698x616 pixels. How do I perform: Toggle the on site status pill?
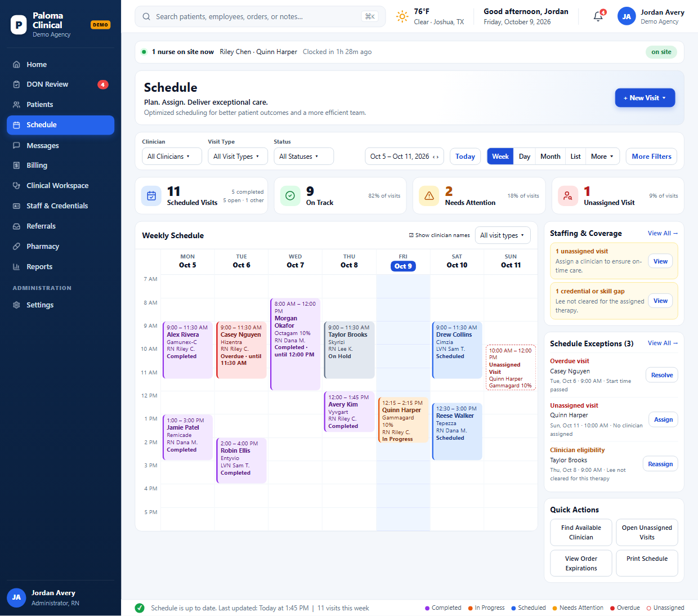(661, 52)
